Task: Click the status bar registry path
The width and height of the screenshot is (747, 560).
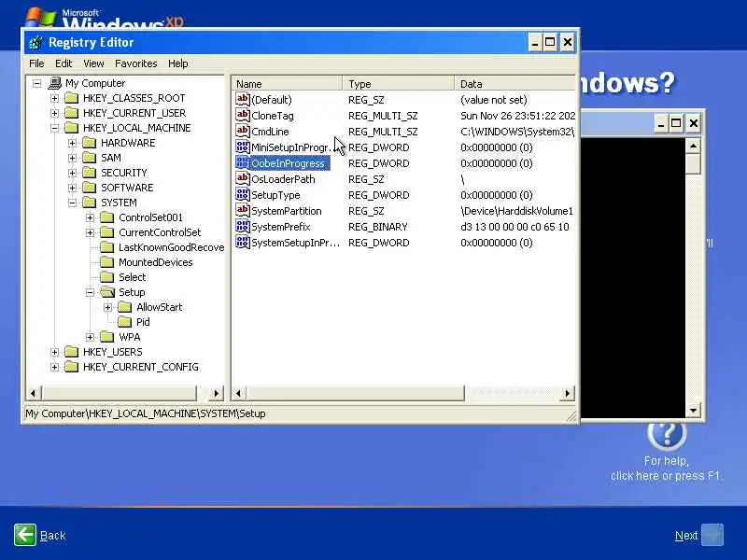Action: 146,413
